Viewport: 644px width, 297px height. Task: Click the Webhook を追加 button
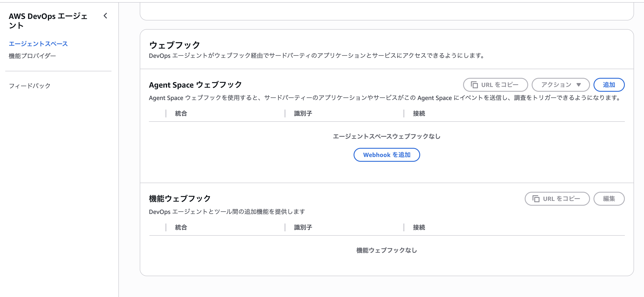coord(386,155)
